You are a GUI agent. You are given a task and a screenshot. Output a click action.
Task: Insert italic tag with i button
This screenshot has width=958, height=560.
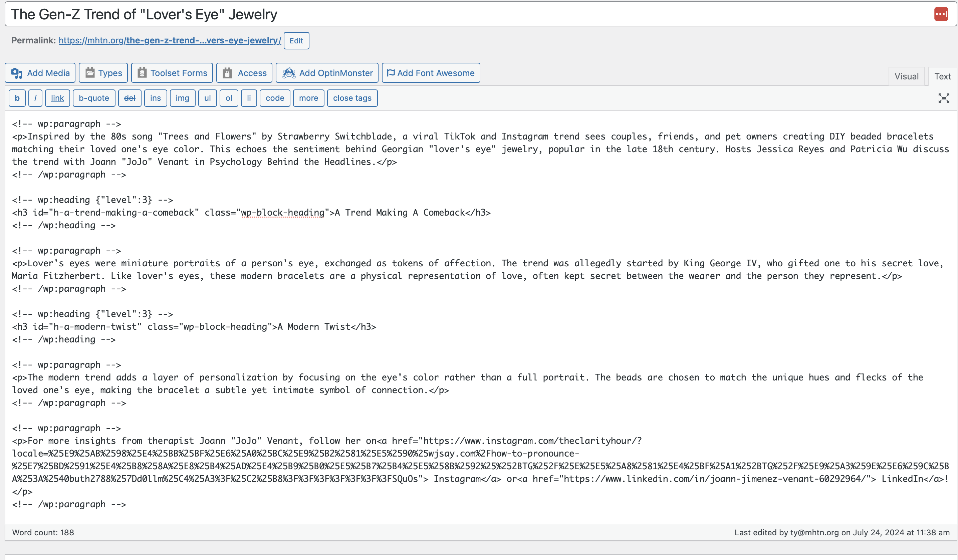pos(35,98)
